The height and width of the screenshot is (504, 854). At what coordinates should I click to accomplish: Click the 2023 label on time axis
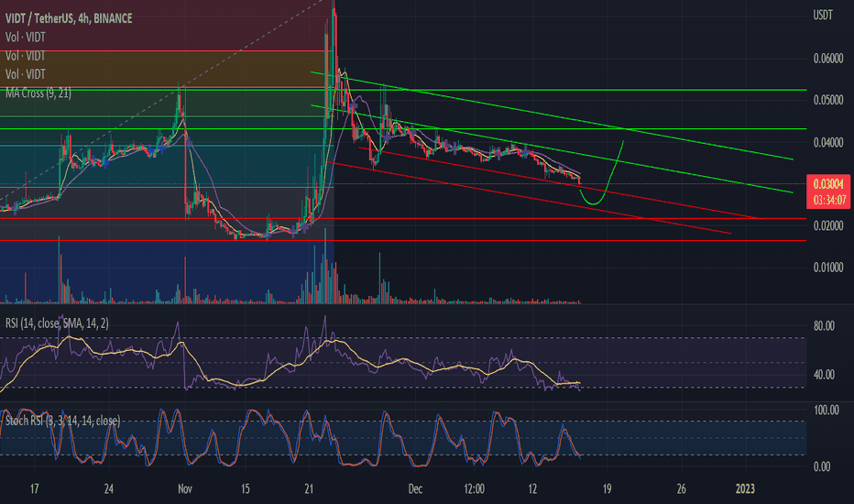click(x=745, y=488)
